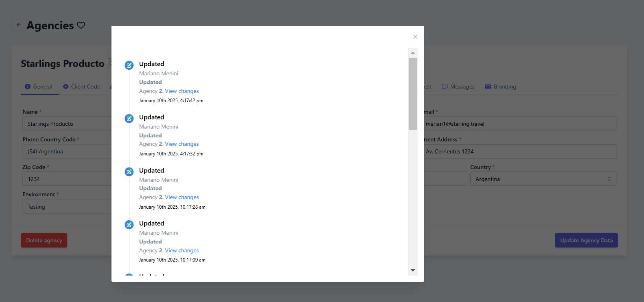Click the scrollbar down arrow in the history dialog
Viewport: 644px width, 302px height.
click(413, 270)
